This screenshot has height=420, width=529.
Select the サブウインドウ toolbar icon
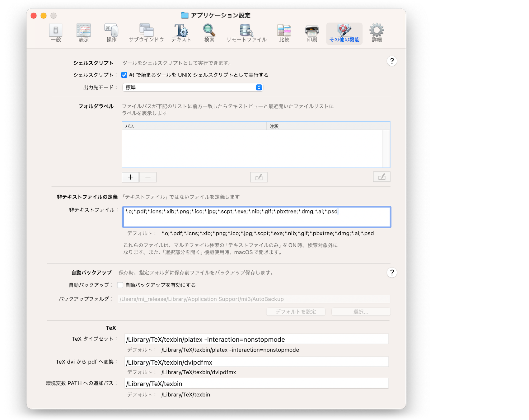pyautogui.click(x=146, y=33)
